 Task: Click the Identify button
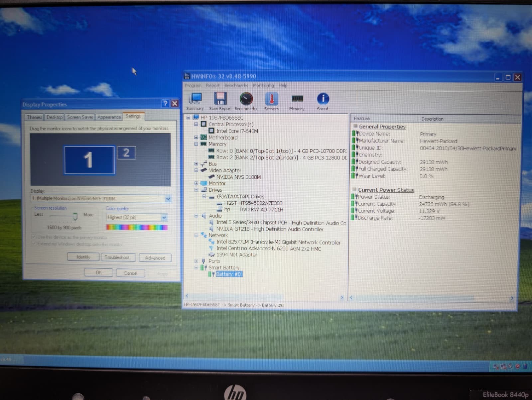pyautogui.click(x=83, y=257)
